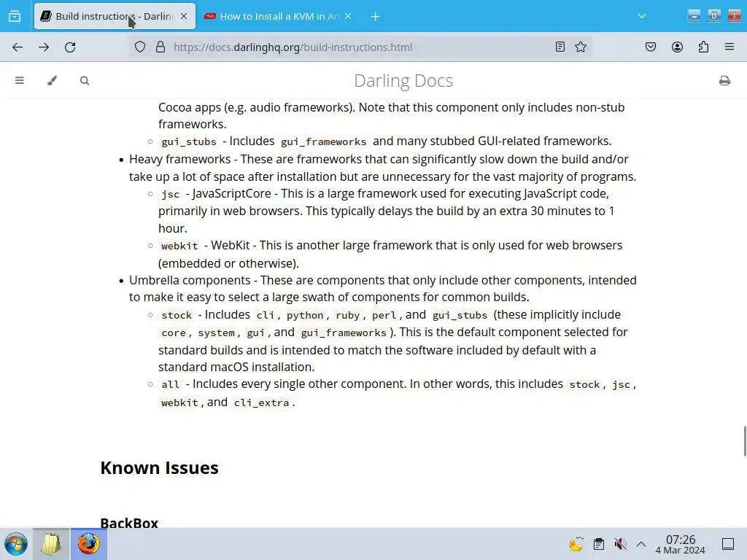The height and width of the screenshot is (560, 747).
Task: Open Firefox application hamburger menu
Action: coord(729,47)
